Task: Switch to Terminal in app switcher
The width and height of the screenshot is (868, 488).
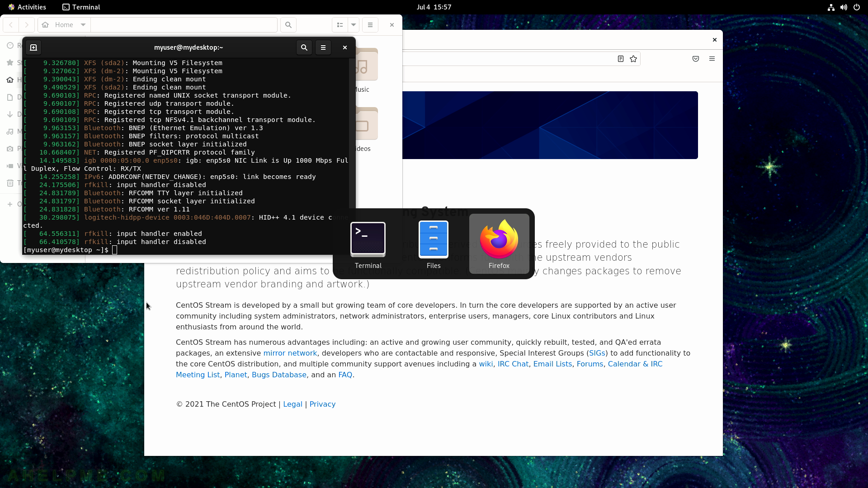Action: (x=368, y=244)
